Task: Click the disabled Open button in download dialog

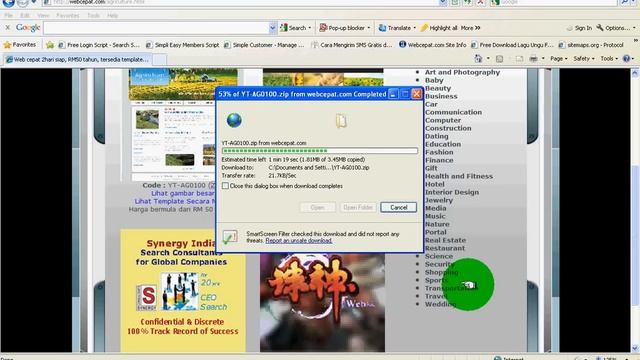Action: click(x=318, y=207)
